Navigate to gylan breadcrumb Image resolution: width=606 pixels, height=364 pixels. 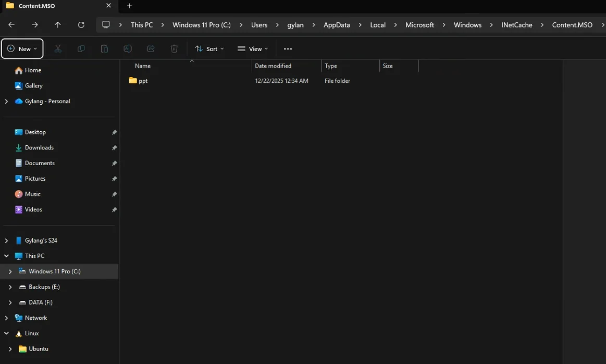295,24
